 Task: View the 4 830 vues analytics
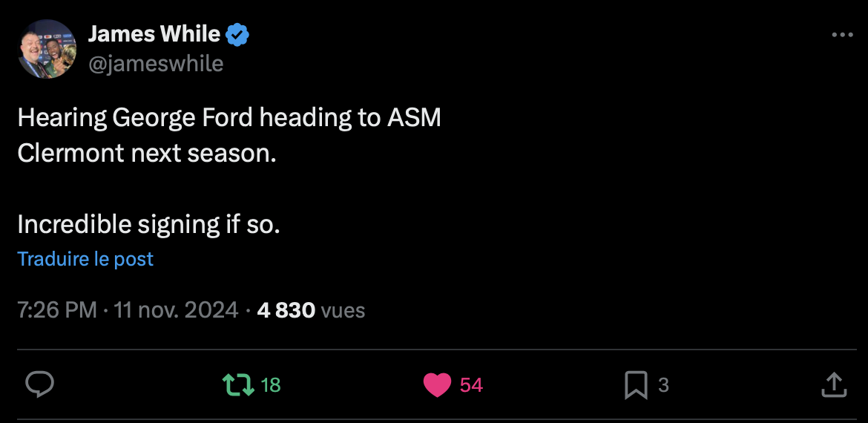pos(286,309)
